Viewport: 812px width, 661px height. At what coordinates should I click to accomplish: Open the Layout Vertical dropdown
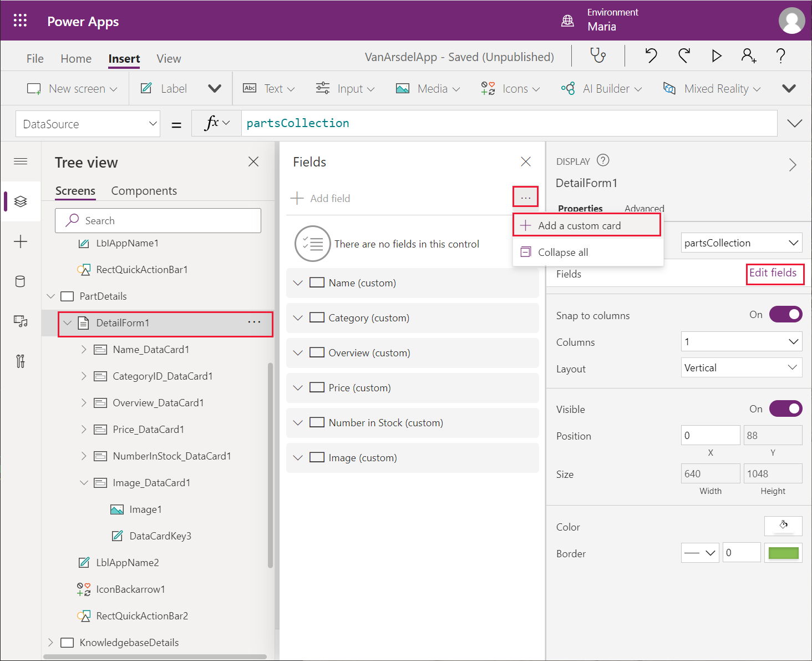(742, 367)
